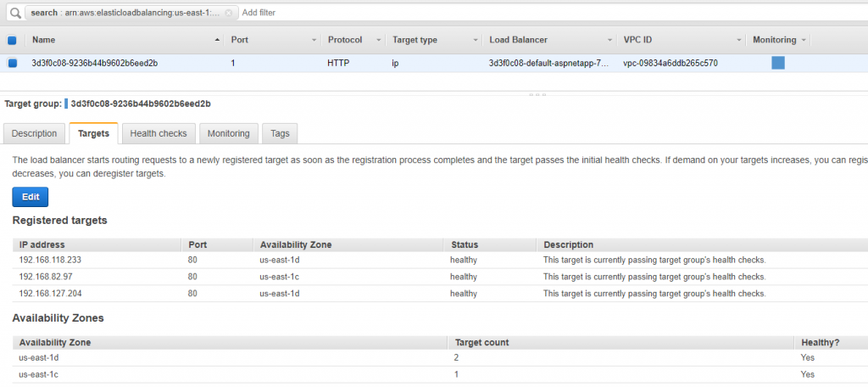Open the Health checks tab
This screenshot has width=868, height=387.
[x=159, y=133]
